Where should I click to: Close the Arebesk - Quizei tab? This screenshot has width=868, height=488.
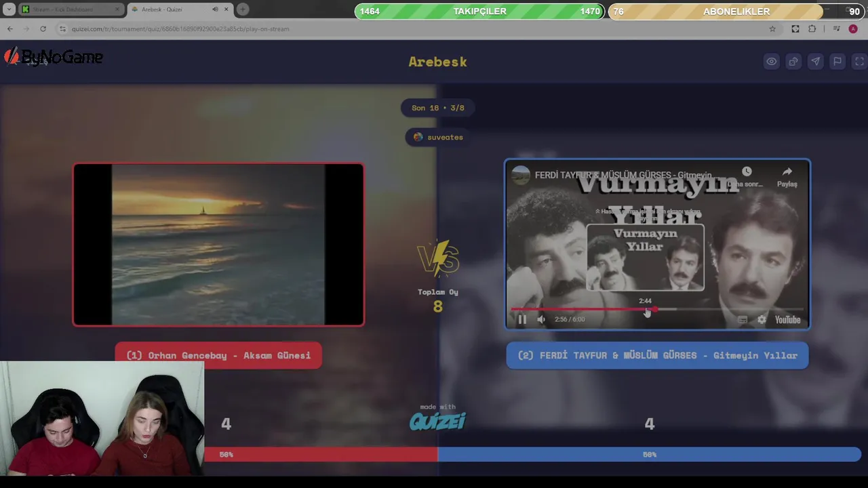coord(226,9)
